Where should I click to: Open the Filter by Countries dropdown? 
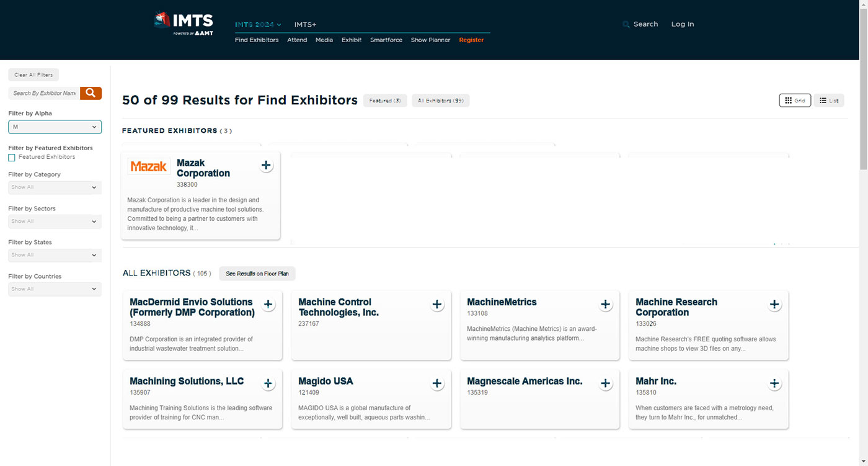click(x=55, y=289)
